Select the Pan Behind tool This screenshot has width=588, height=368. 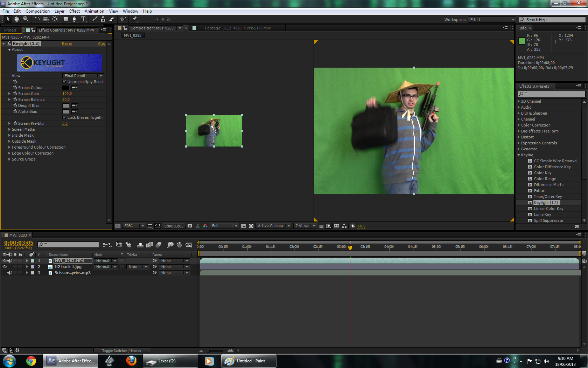(55, 19)
